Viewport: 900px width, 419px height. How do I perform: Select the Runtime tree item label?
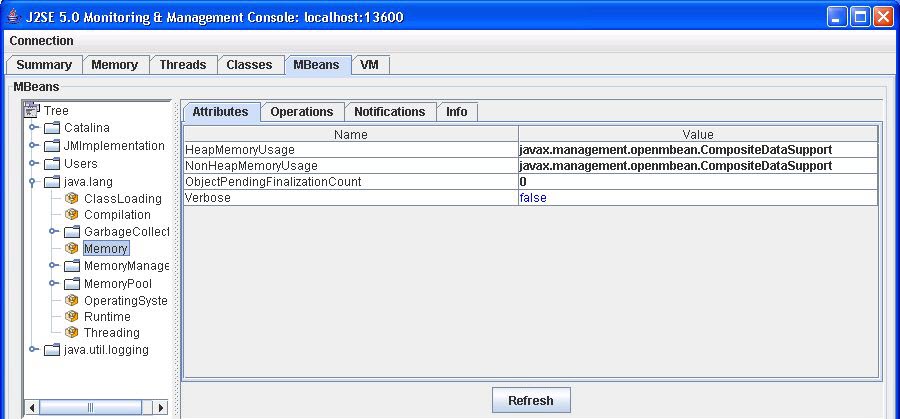coord(107,317)
